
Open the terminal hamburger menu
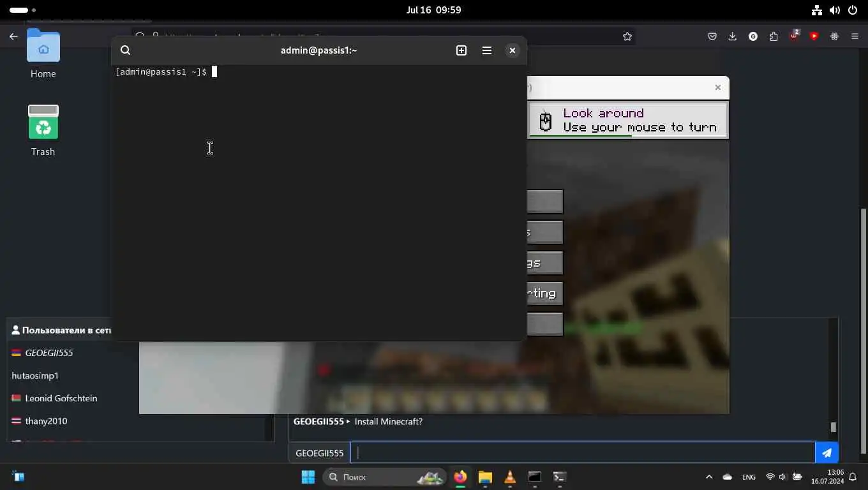pos(487,50)
